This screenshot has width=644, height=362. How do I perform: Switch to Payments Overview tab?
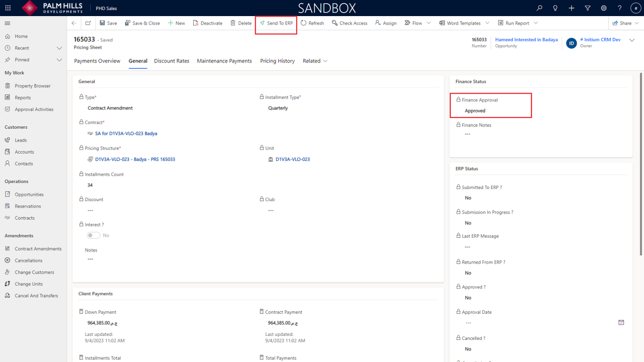(x=97, y=61)
